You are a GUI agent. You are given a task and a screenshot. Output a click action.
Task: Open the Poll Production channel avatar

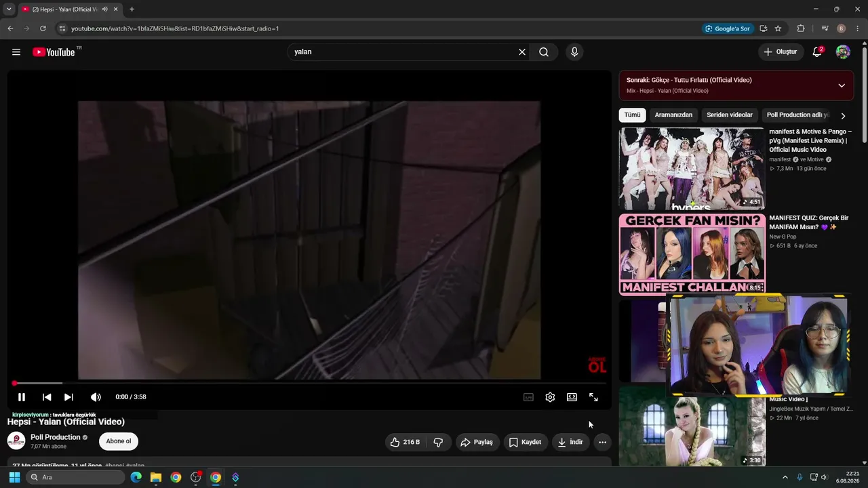pyautogui.click(x=16, y=441)
